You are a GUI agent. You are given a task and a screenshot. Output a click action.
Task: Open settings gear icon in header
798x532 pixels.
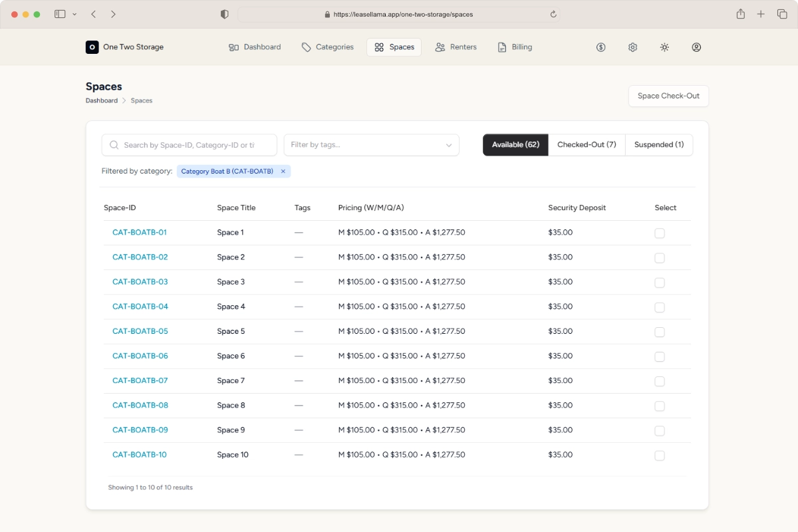tap(632, 47)
